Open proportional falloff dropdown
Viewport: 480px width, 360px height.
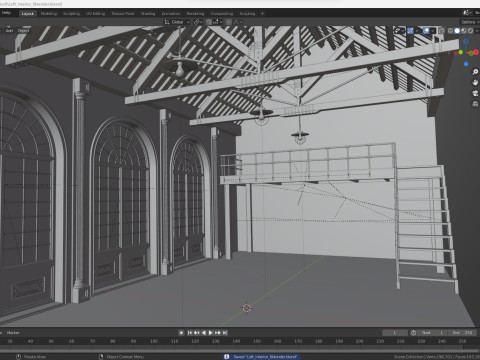(238, 22)
